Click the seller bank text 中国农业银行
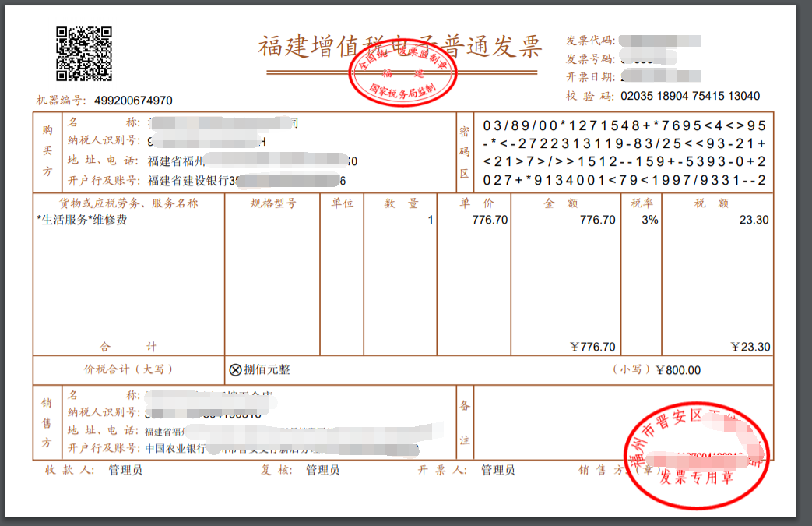This screenshot has width=812, height=526. point(175,448)
